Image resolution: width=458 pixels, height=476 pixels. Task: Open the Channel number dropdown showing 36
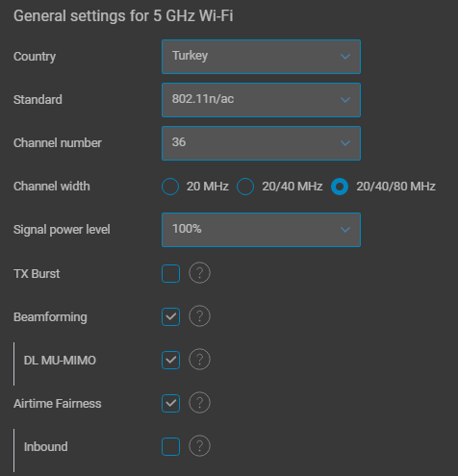261,143
